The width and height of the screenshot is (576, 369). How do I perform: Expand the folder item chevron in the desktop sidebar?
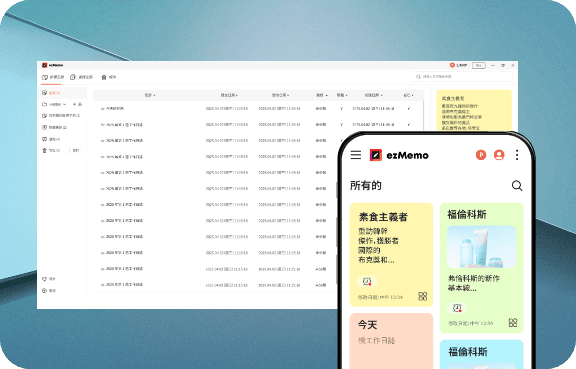65,104
